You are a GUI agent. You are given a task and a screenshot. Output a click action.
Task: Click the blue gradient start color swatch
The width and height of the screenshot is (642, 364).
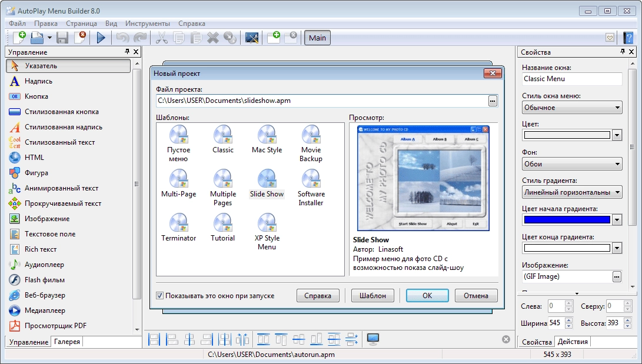pos(567,219)
